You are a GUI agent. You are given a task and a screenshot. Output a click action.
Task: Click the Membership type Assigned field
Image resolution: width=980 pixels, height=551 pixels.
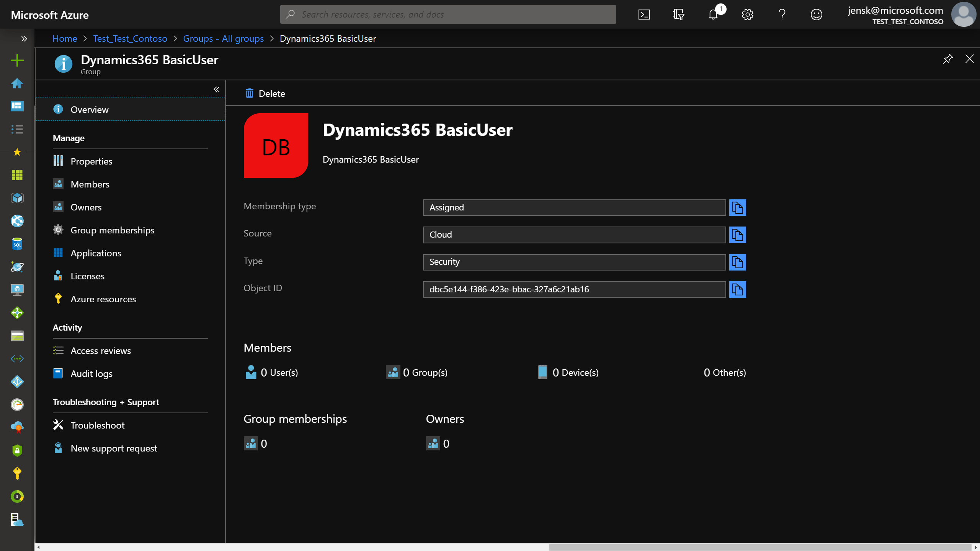coord(574,207)
